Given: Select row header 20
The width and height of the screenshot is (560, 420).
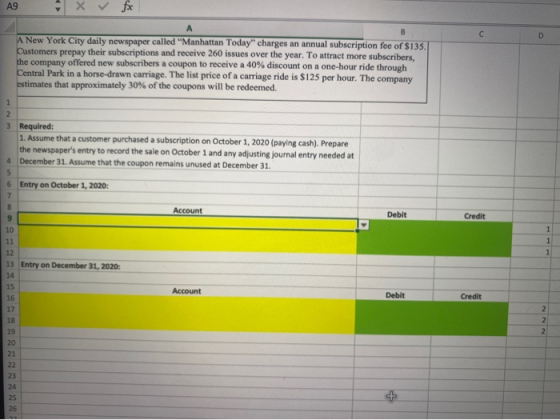Looking at the screenshot, I should [11, 342].
